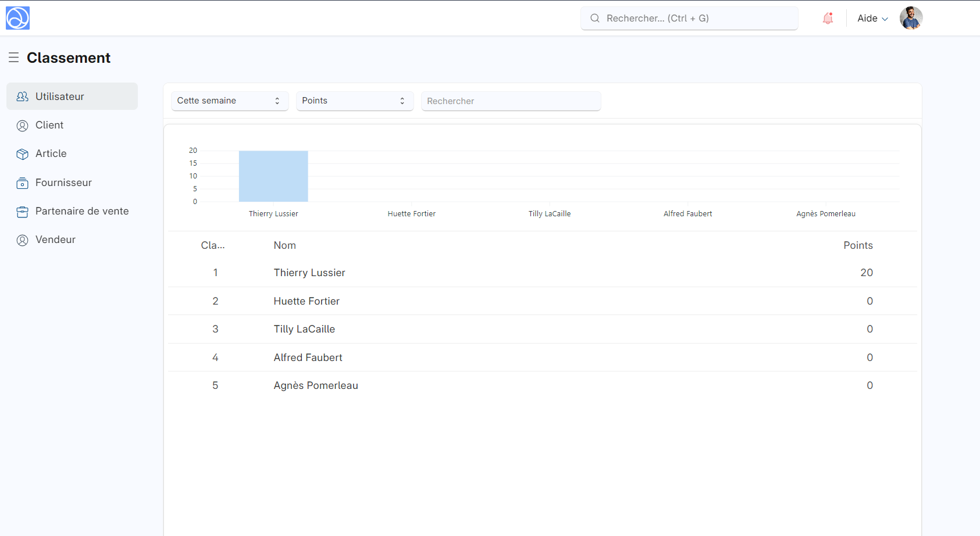Screen dimensions: 980x536
Task: Click the Article box icon in sidebar
Action: click(x=23, y=154)
